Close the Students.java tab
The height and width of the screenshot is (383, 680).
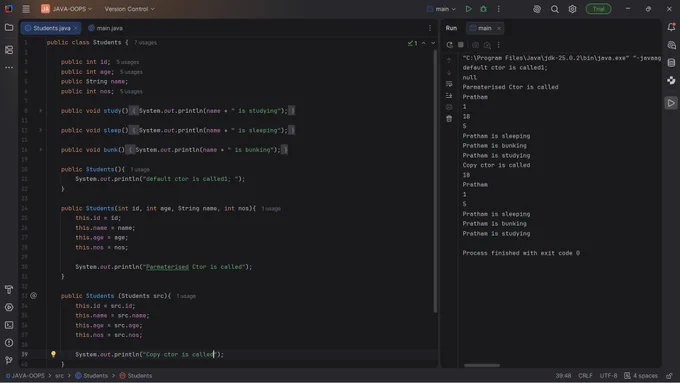click(x=75, y=28)
